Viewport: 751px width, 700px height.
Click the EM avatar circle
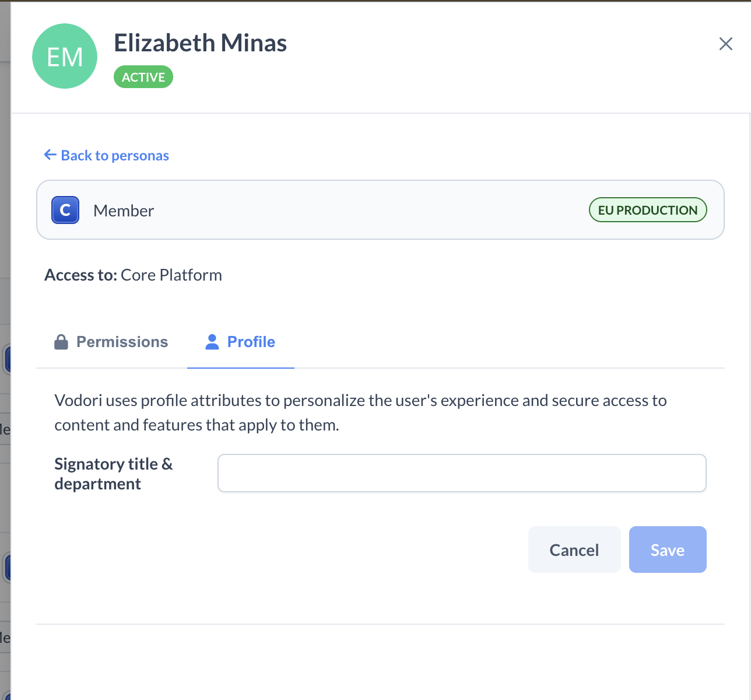65,57
